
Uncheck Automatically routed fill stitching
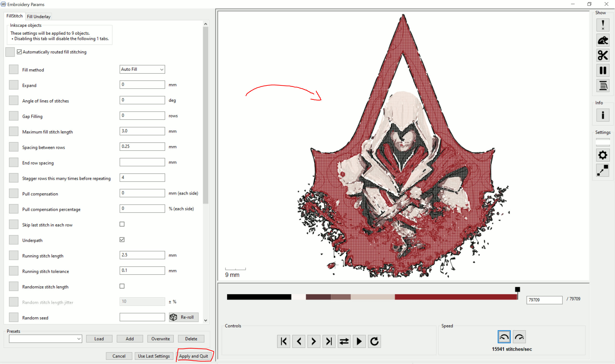point(19,52)
